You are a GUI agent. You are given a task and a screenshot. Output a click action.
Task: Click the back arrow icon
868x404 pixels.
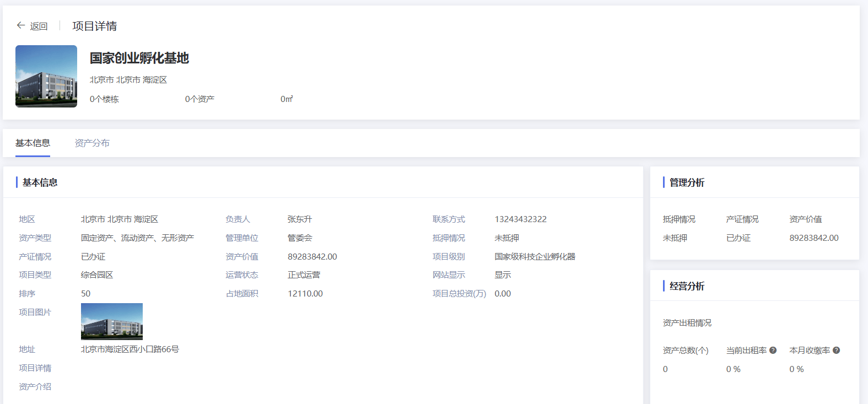(21, 25)
